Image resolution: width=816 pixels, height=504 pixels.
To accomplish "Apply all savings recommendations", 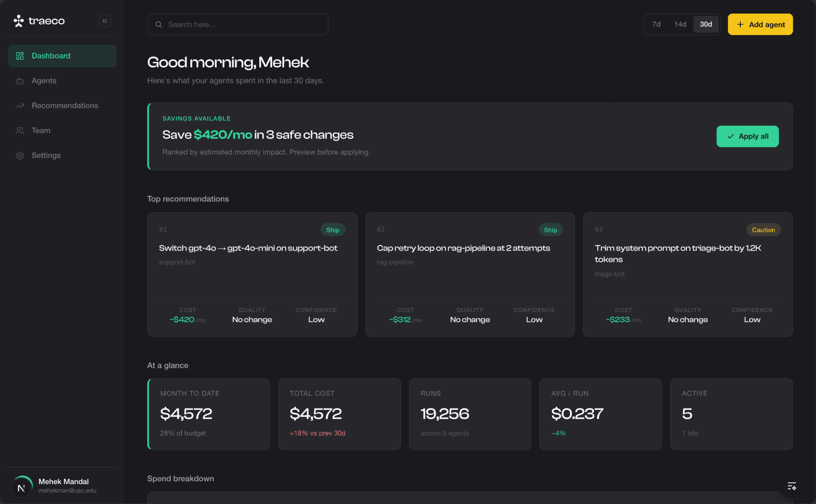I will point(748,136).
